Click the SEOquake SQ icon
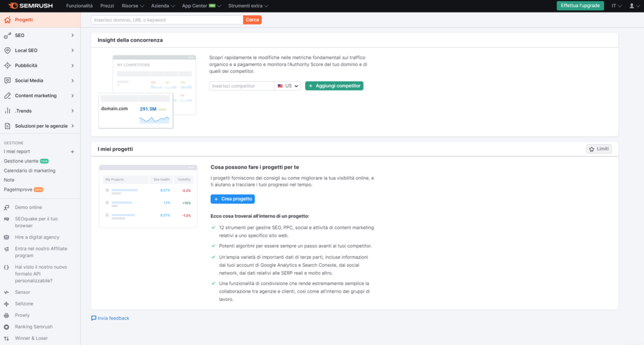644x345 pixels. [x=6, y=218]
